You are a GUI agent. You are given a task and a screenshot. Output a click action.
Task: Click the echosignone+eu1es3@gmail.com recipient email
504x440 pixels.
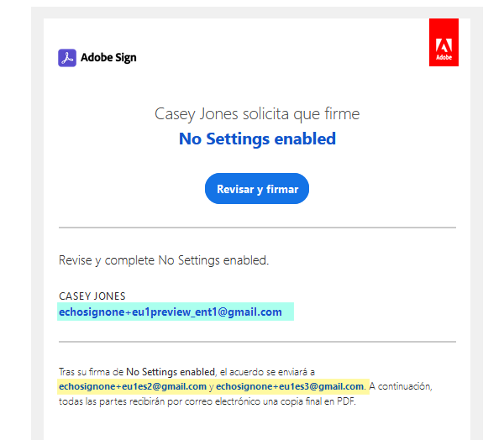[x=291, y=386]
